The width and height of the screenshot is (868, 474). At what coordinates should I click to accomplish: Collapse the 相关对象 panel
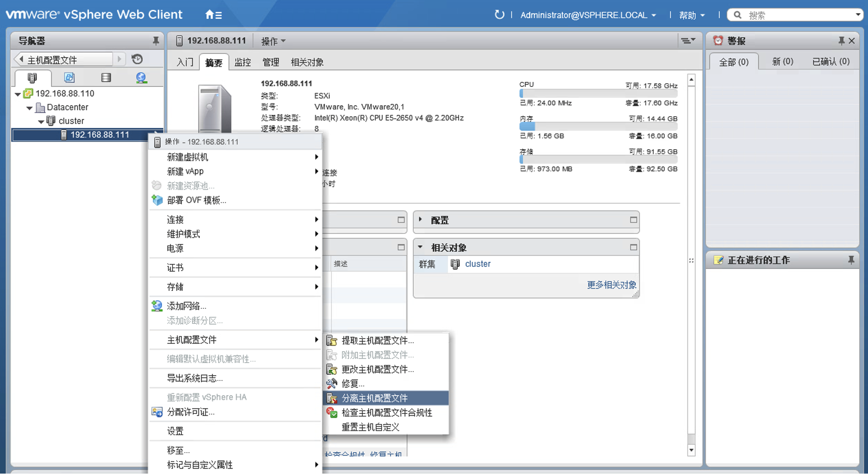pyautogui.click(x=420, y=247)
